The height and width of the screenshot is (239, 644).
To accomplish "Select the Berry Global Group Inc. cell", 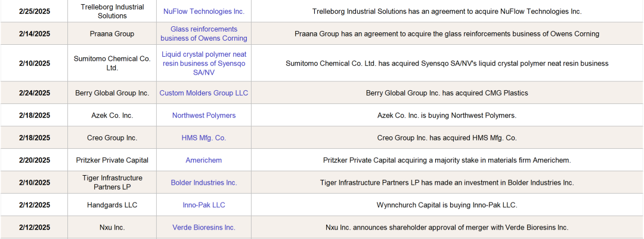I will tap(112, 93).
